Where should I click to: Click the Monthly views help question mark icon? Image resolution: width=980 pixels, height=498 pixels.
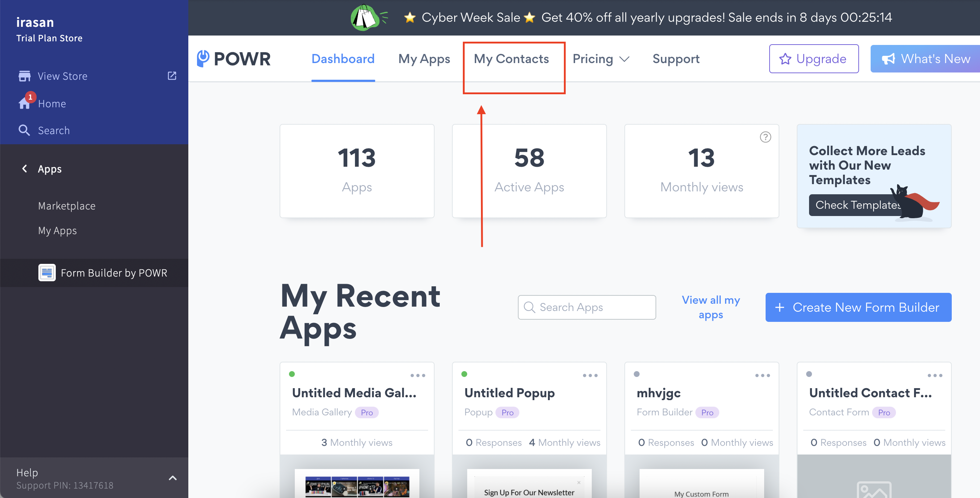pos(765,137)
